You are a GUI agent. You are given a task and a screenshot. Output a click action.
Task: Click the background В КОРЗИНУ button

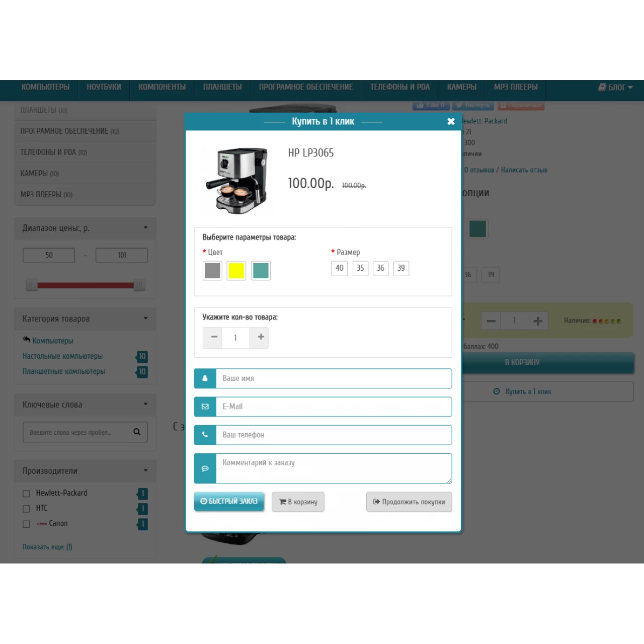tap(548, 363)
